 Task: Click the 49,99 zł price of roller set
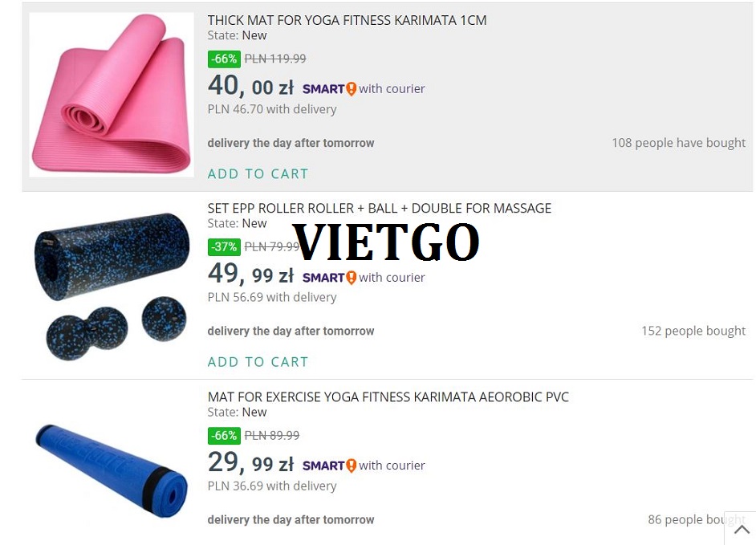[x=250, y=274]
